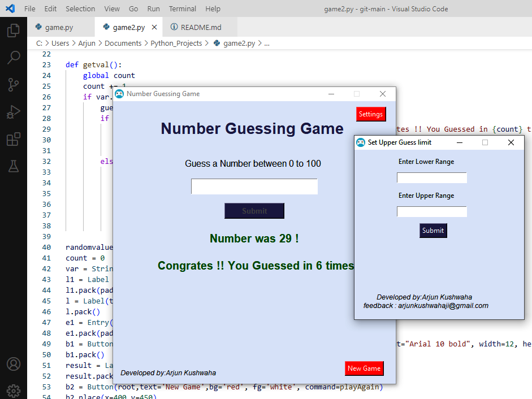The width and height of the screenshot is (532, 399).
Task: Close the game2.py editor tab
Action: [154, 27]
